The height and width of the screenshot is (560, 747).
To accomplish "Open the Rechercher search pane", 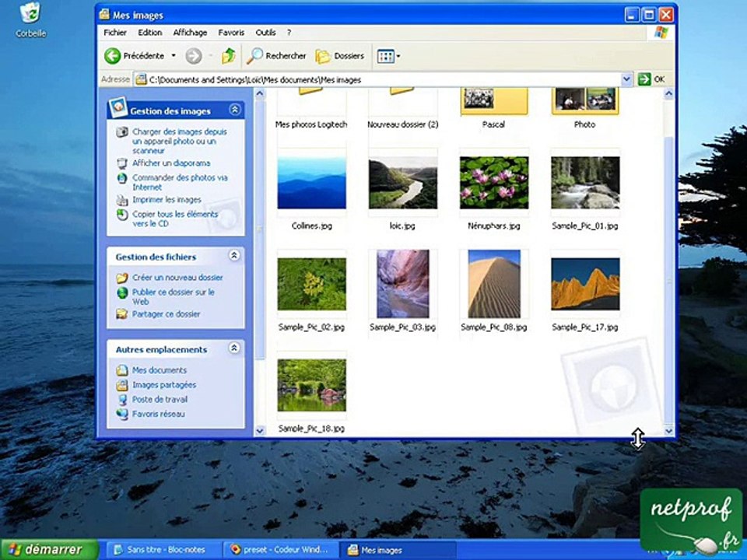I will [276, 56].
